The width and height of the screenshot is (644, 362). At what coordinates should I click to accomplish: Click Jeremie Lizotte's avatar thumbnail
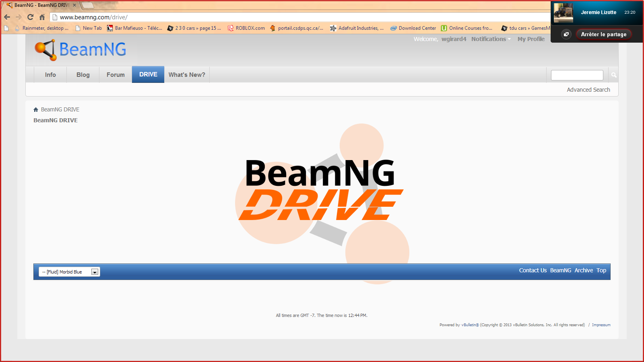pos(563,12)
